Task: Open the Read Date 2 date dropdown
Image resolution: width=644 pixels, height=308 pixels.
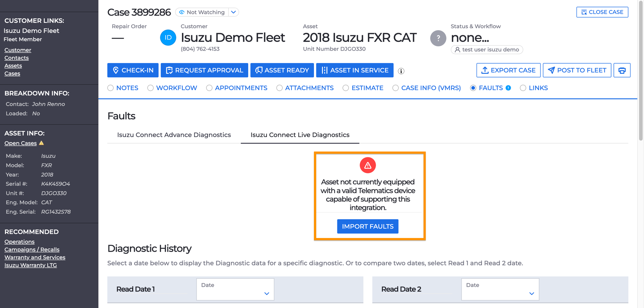Action: coord(500,289)
